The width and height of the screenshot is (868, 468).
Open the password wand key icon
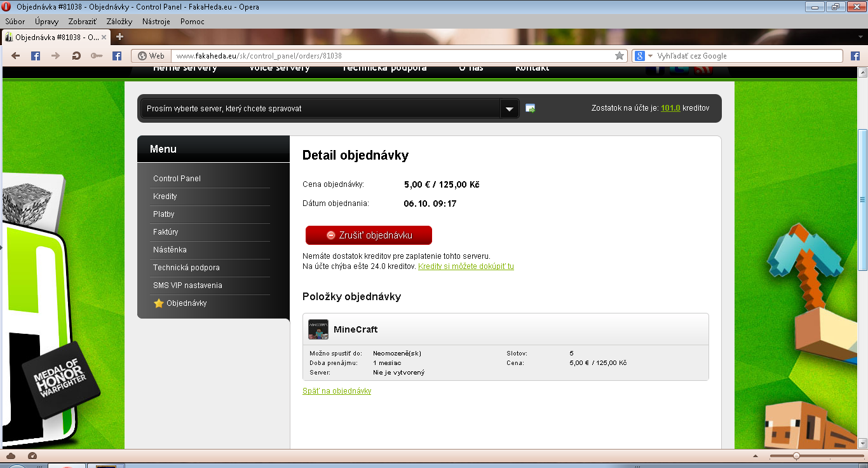(x=97, y=56)
